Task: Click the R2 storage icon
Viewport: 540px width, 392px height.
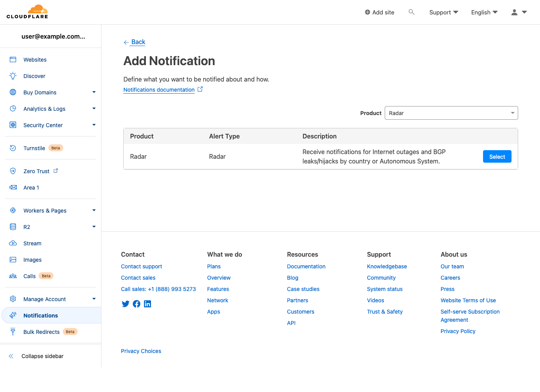Action: [13, 227]
